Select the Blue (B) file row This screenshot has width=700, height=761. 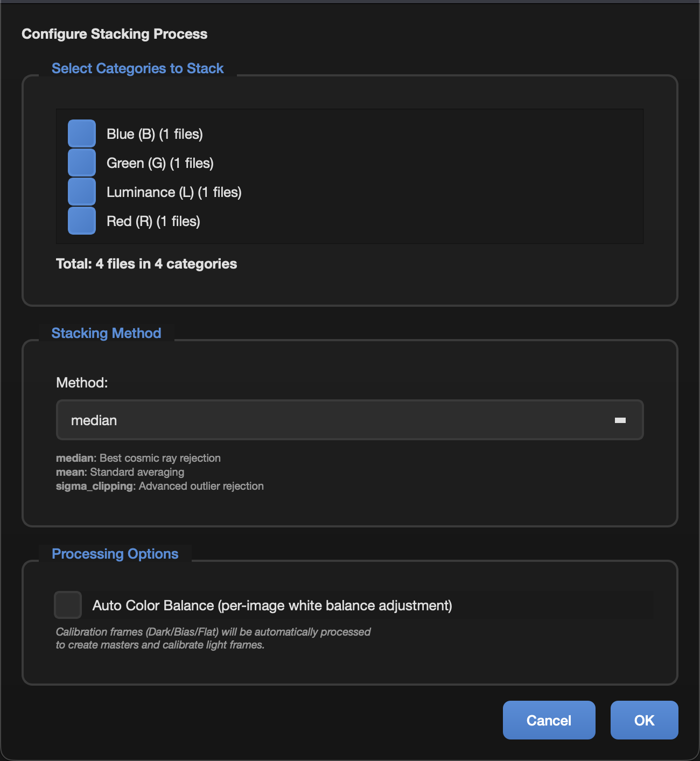pos(155,133)
